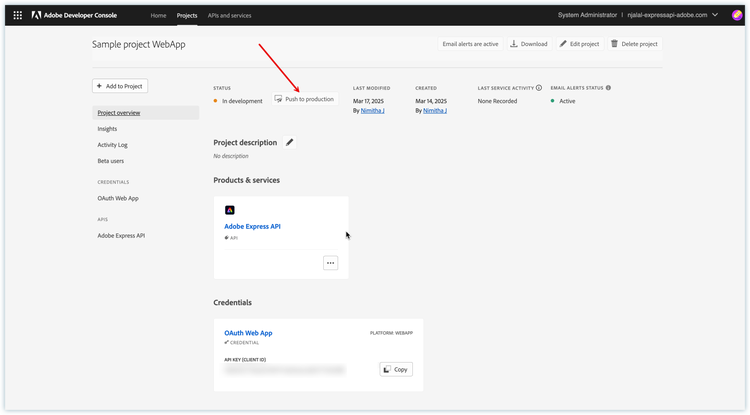Click the In development status text
Viewport: 750px width, 415px height.
(x=242, y=101)
